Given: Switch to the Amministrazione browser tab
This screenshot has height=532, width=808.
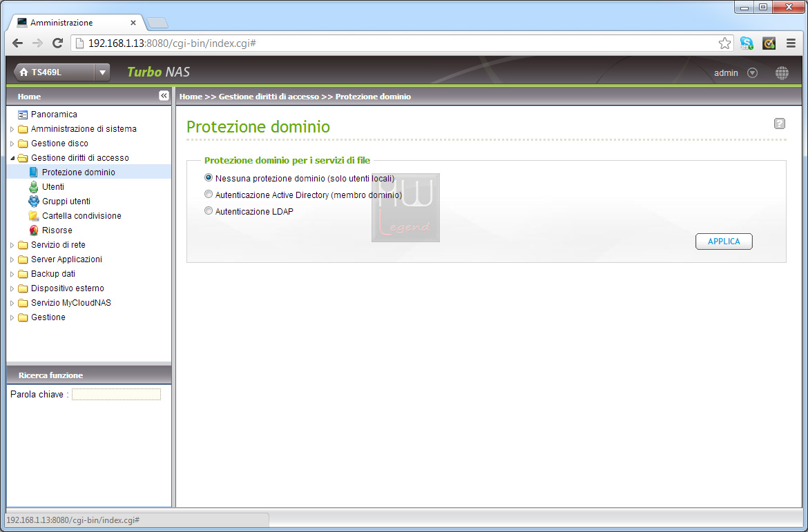Looking at the screenshot, I should (75, 23).
